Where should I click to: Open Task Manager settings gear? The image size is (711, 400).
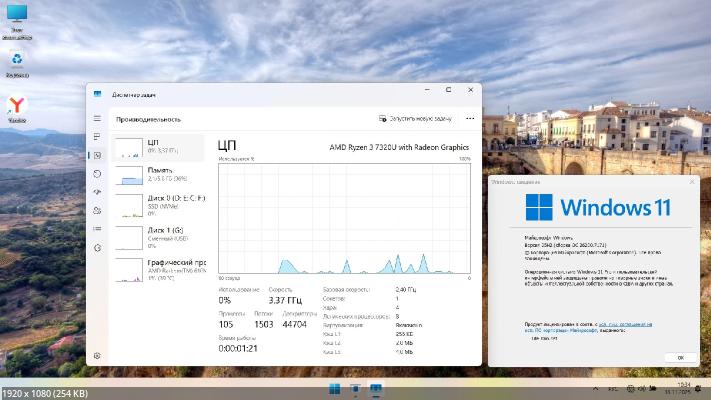pos(97,355)
